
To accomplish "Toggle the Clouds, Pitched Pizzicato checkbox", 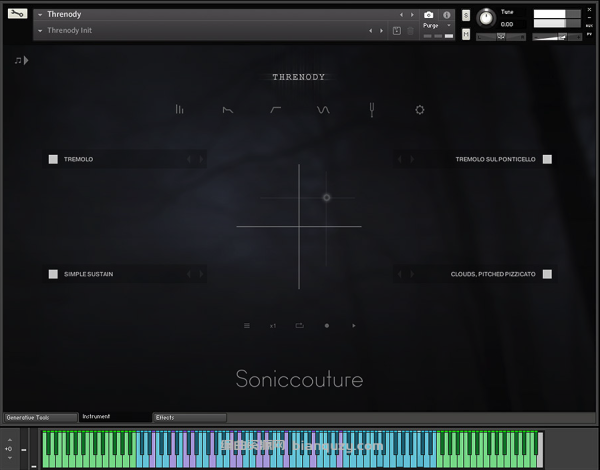I will point(547,274).
